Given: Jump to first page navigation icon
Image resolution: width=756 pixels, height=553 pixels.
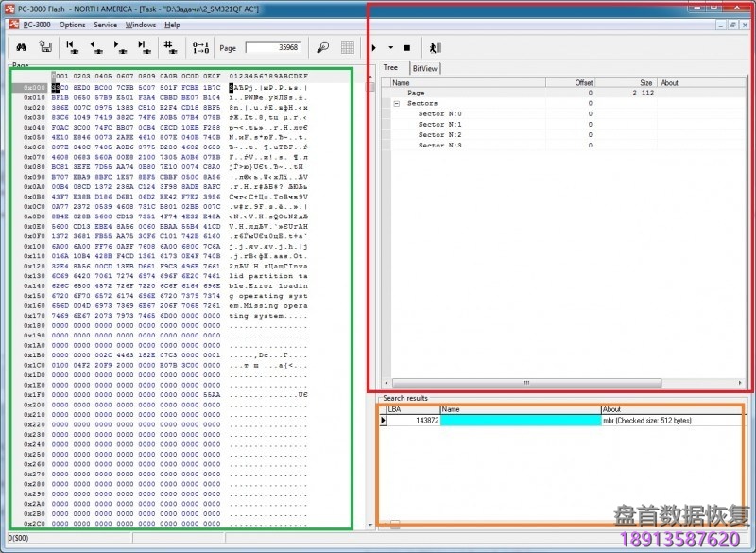Looking at the screenshot, I should [x=72, y=46].
